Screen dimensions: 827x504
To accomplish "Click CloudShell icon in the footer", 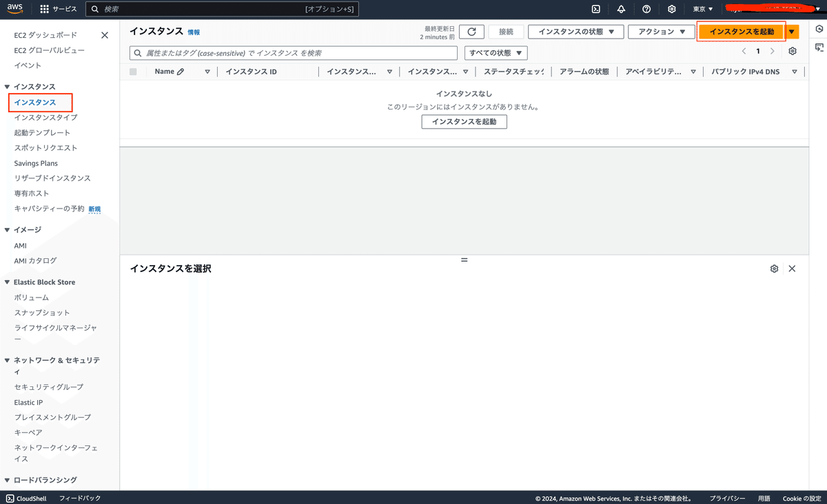I will [x=10, y=498].
